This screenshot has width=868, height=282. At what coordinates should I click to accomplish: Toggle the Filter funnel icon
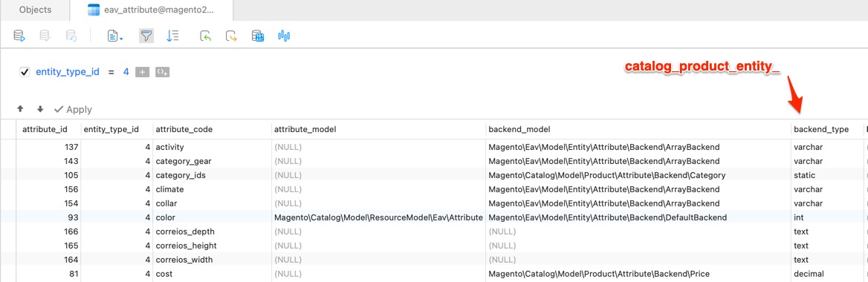(146, 36)
